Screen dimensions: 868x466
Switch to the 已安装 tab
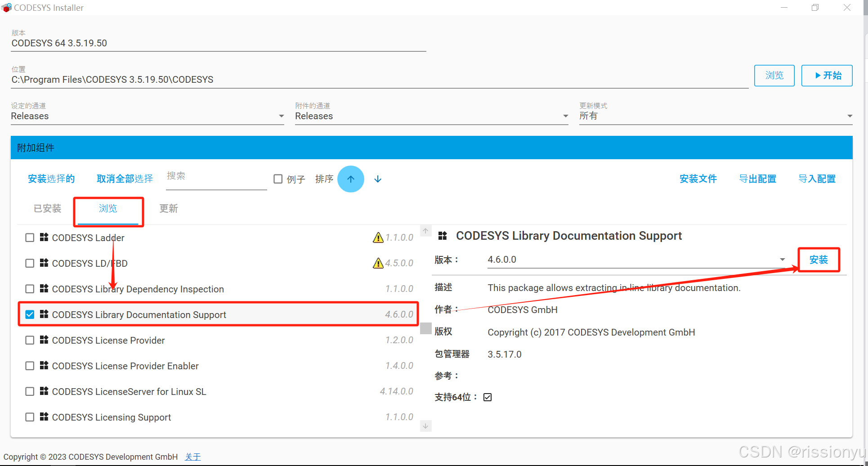(x=47, y=208)
